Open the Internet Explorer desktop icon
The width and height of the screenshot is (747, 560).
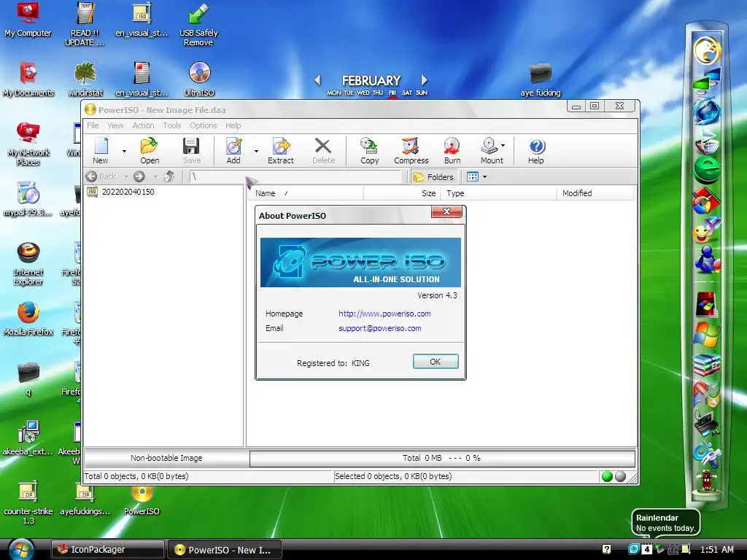point(28,264)
